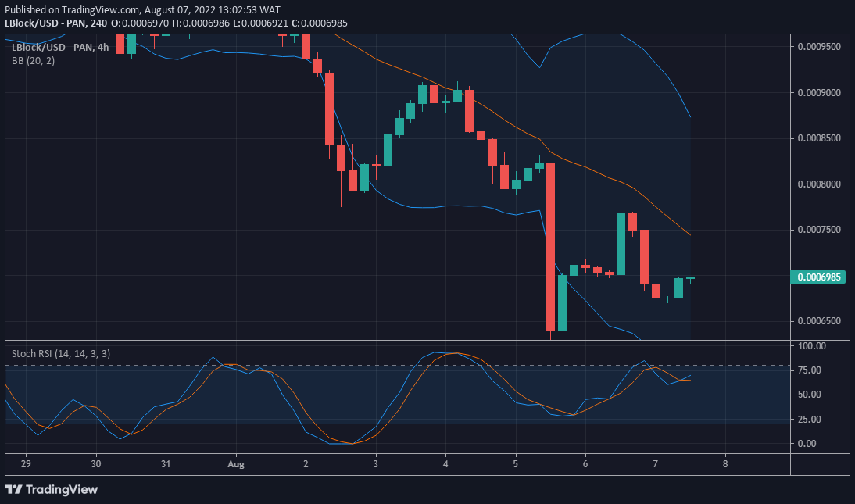Viewport: 855px width, 504px height.
Task: Click the long red candle on August 5
Action: point(551,247)
